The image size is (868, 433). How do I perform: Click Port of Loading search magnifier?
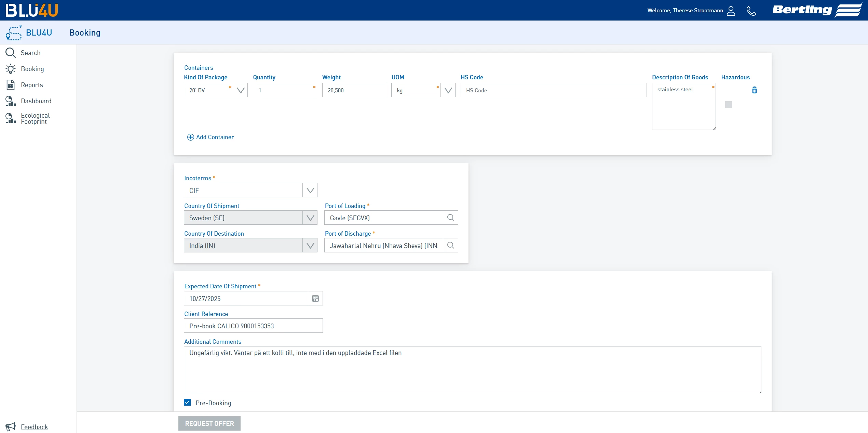(x=450, y=218)
